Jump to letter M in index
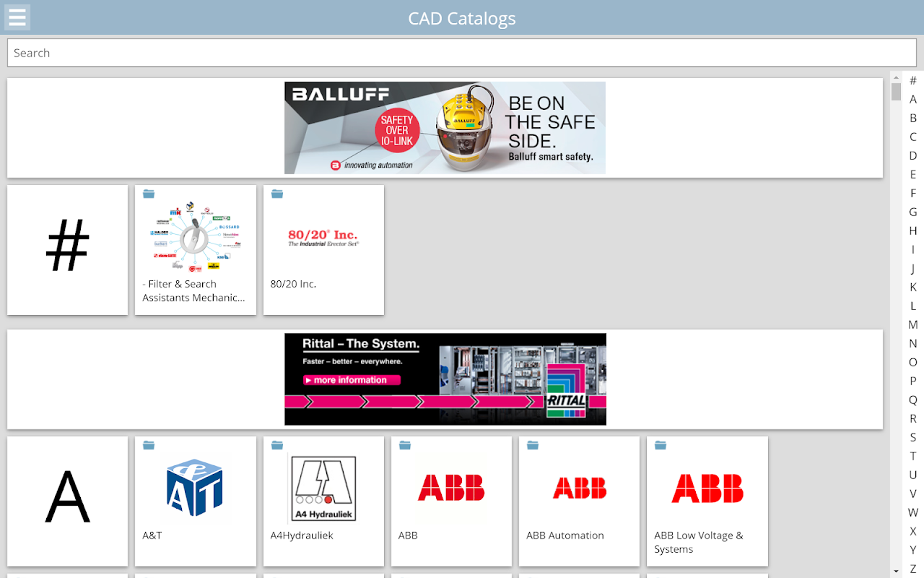 [913, 324]
